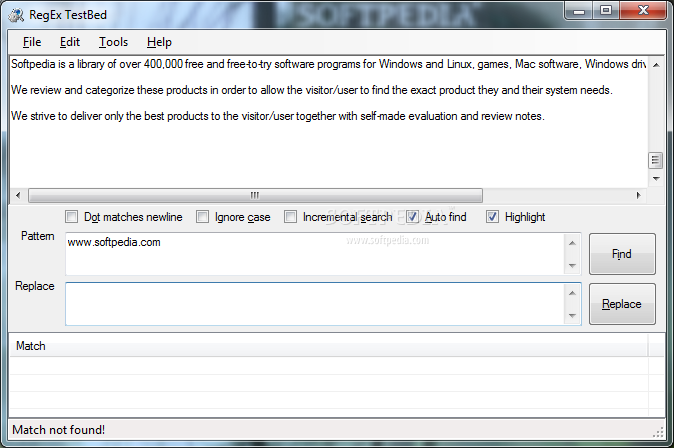Click text area horizontal scrollbar left arrow

click(x=18, y=195)
